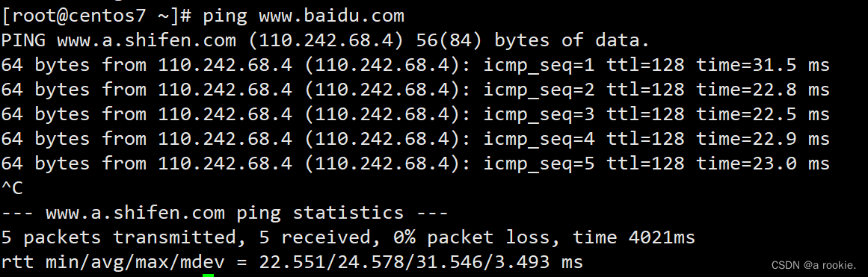Click the icmp_seq=5 reply line

(415, 164)
